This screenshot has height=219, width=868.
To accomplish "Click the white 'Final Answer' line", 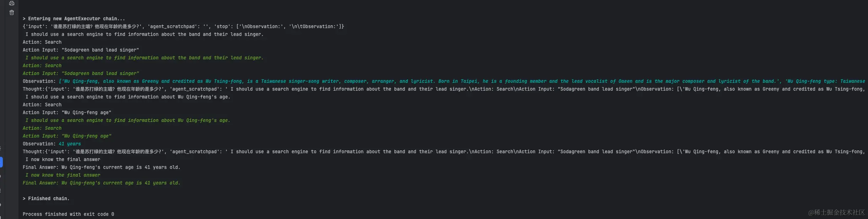I will coord(102,167).
